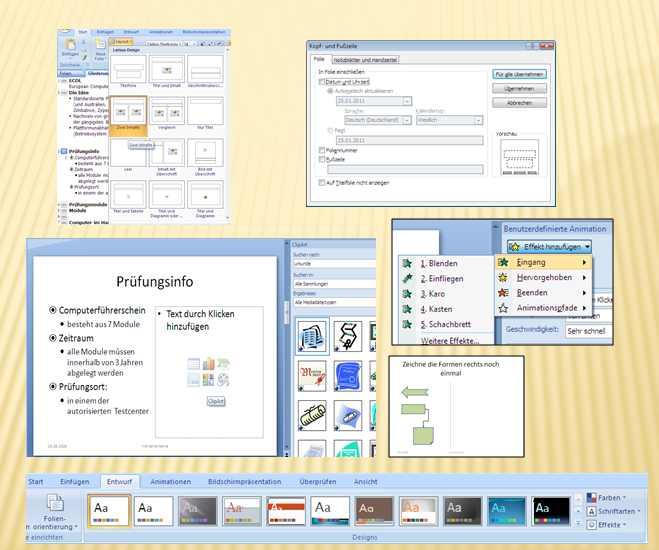Viewport: 659px width, 550px height.
Task: Click the ClipArt icon in content placeholder
Action: pyautogui.click(x=208, y=380)
